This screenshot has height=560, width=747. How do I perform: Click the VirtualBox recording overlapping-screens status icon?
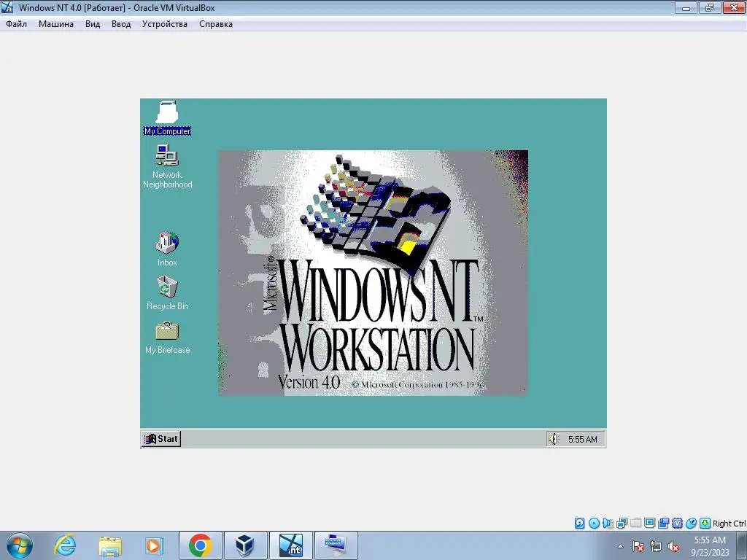[x=663, y=524]
